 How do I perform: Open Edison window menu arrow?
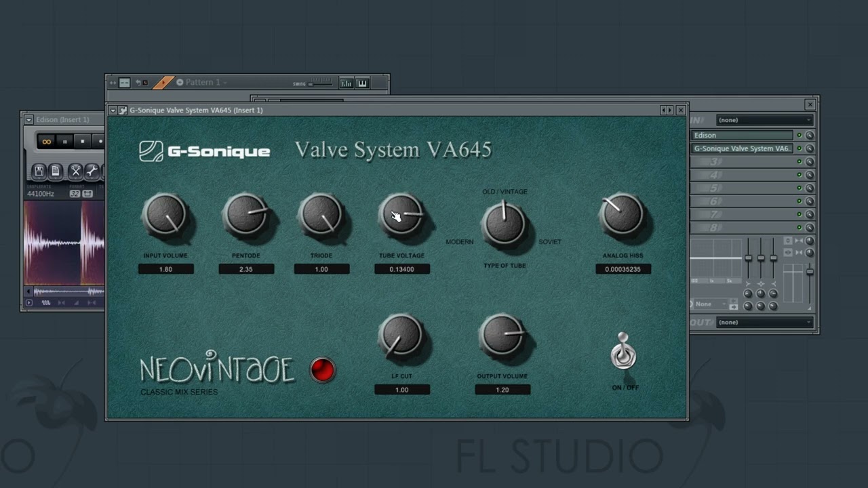click(28, 120)
